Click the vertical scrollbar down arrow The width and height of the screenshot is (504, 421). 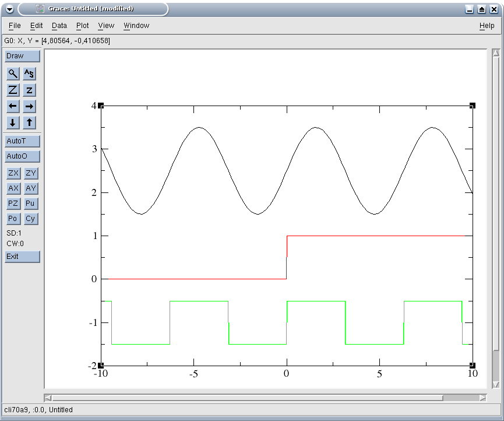point(496,385)
